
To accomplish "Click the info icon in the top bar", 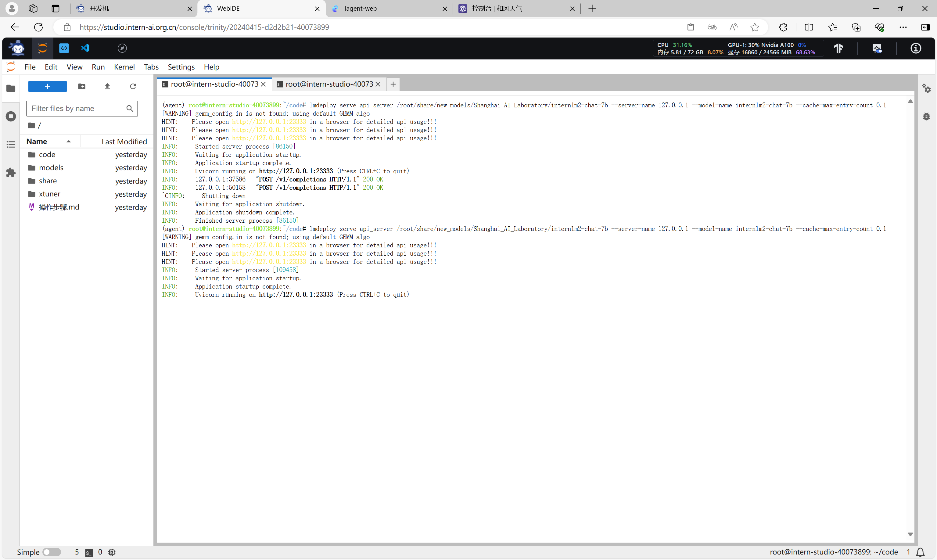I will 915,48.
